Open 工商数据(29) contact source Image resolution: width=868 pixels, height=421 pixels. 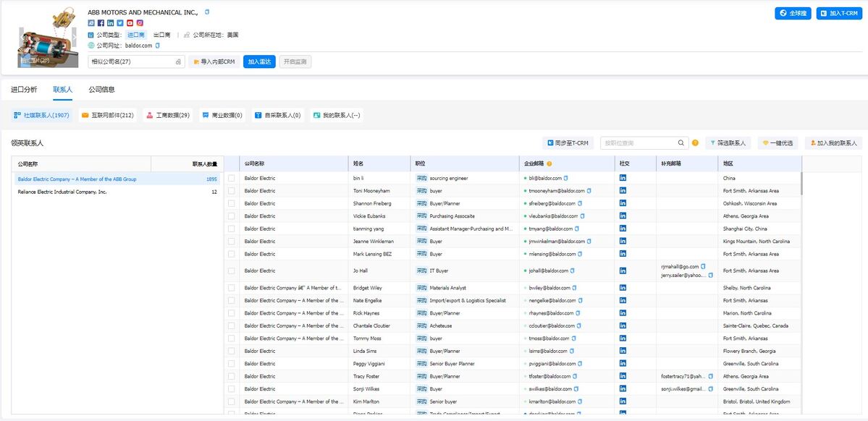tap(168, 116)
